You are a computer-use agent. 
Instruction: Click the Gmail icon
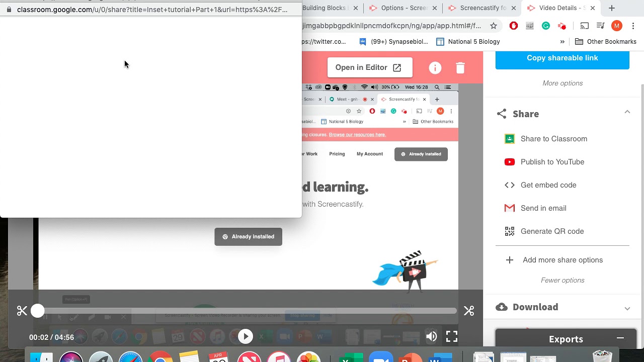[x=510, y=208]
